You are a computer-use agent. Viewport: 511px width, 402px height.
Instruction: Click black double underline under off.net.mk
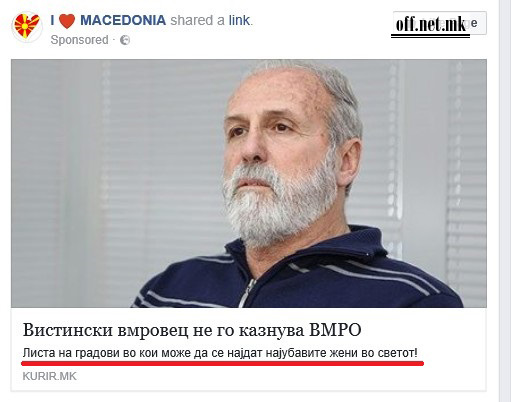(x=430, y=36)
